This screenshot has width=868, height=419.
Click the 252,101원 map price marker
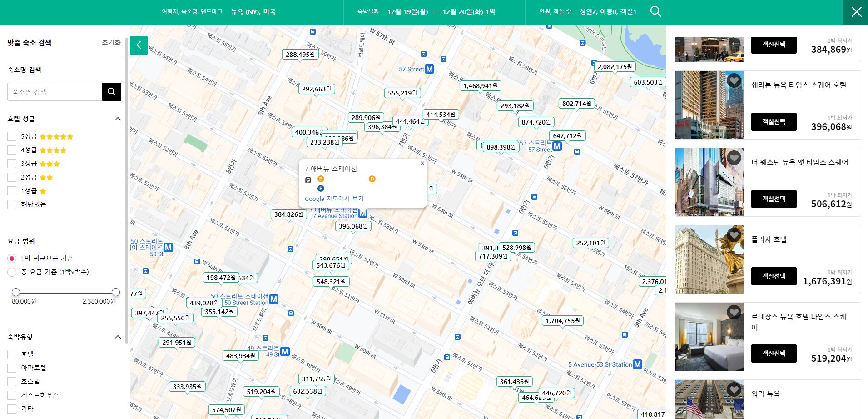point(590,243)
